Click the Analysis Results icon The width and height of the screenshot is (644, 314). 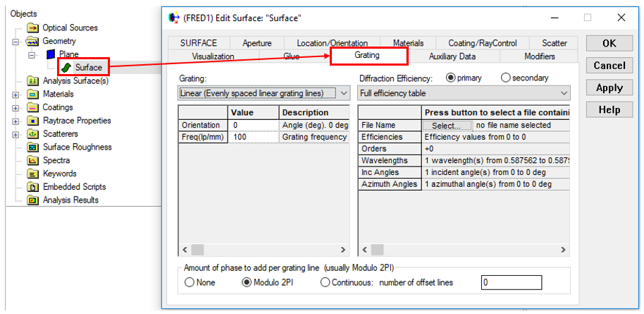point(32,200)
